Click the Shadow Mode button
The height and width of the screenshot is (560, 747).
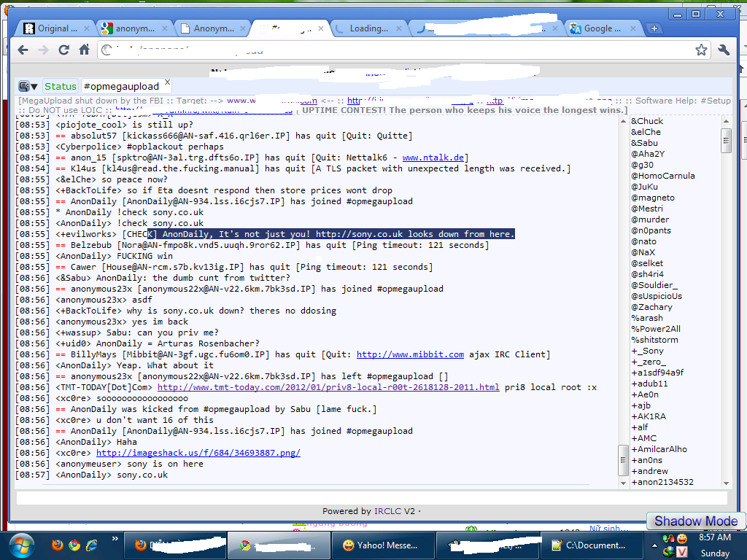(696, 521)
